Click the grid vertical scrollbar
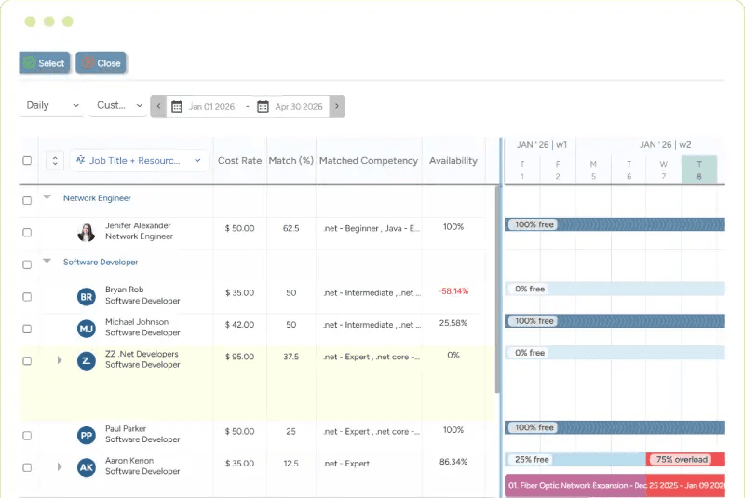 point(497,289)
